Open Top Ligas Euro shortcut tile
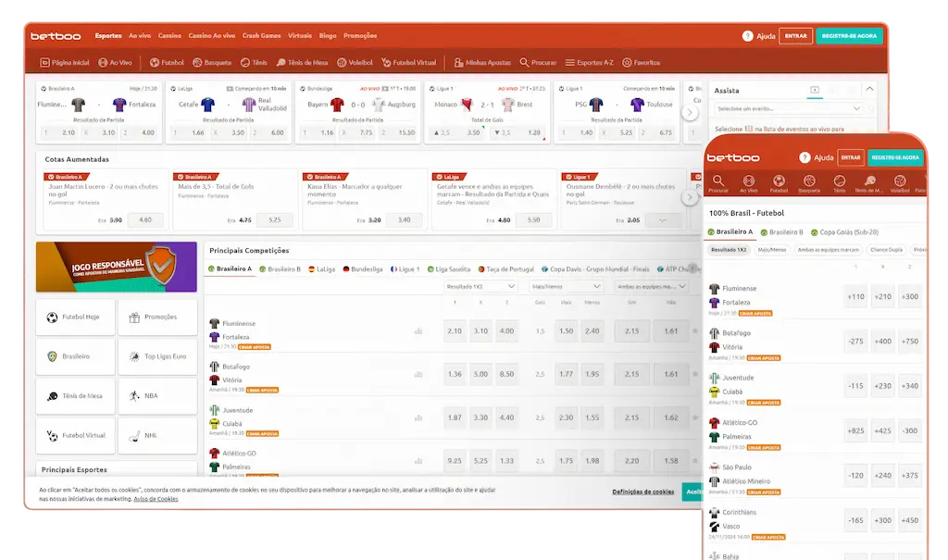The width and height of the screenshot is (948, 560). tap(157, 356)
